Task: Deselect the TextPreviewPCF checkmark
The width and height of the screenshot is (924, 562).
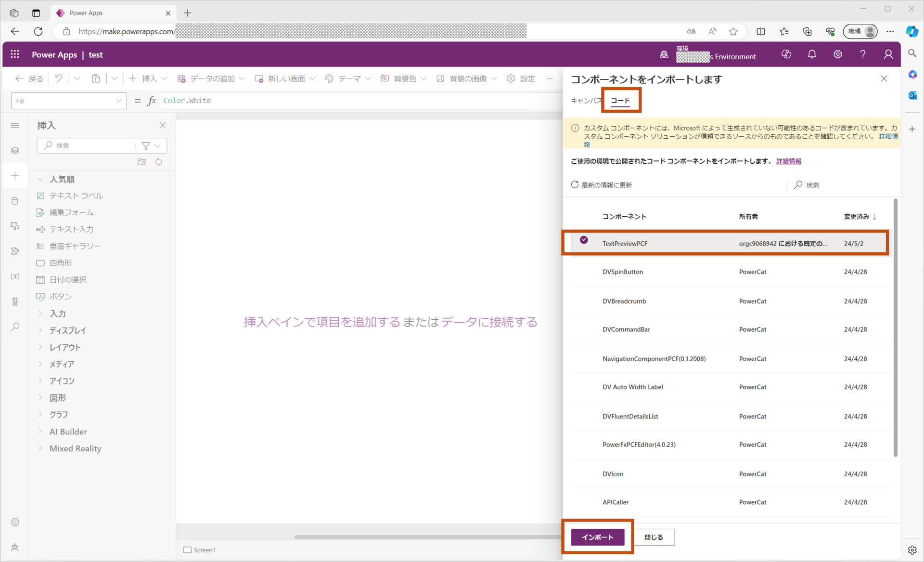Action: pos(584,240)
